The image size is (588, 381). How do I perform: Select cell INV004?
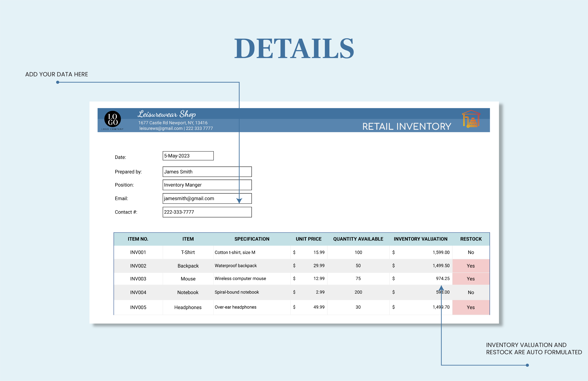pyautogui.click(x=138, y=292)
